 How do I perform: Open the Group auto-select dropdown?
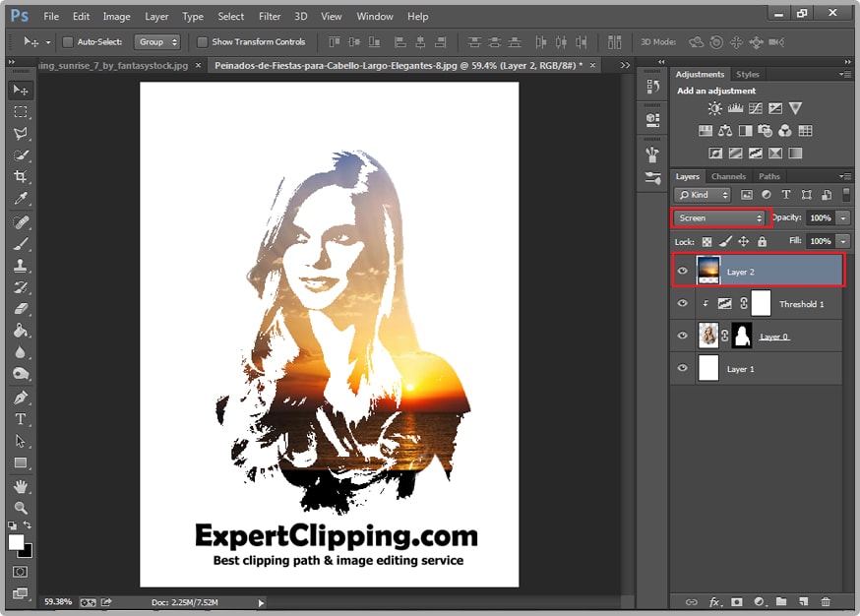(x=158, y=42)
